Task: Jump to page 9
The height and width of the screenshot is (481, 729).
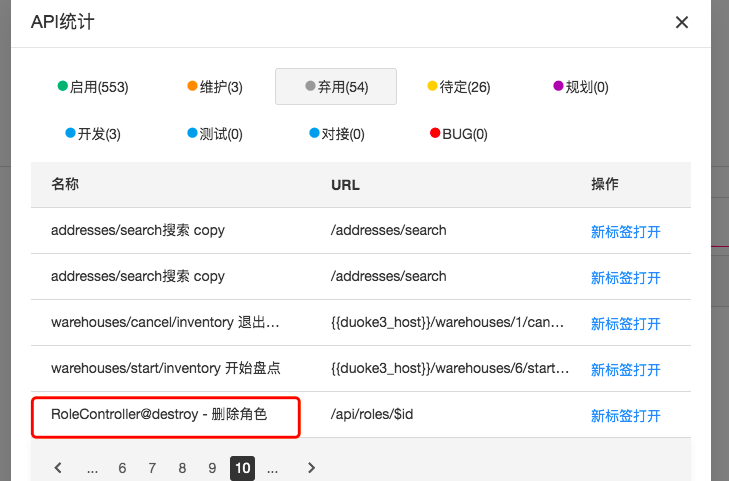Action: pyautogui.click(x=212, y=468)
